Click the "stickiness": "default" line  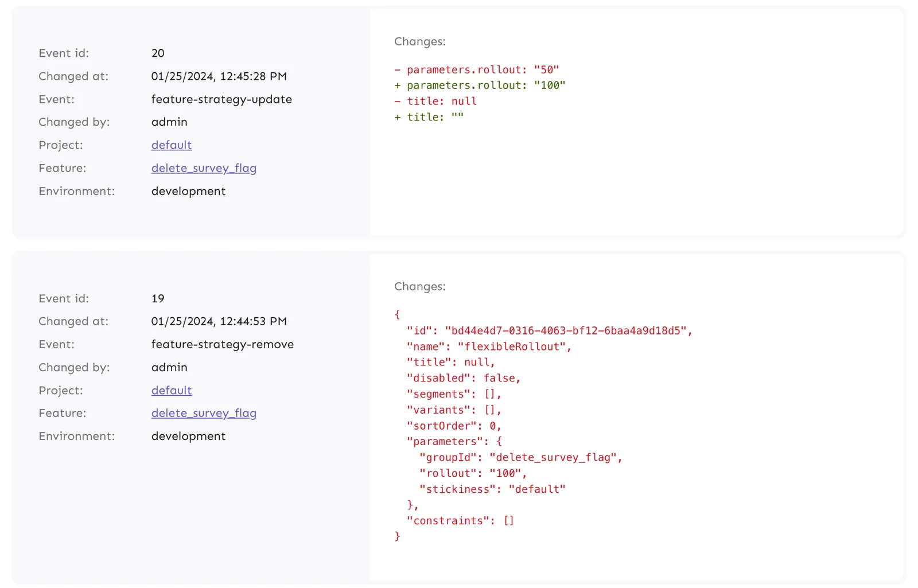492,489
